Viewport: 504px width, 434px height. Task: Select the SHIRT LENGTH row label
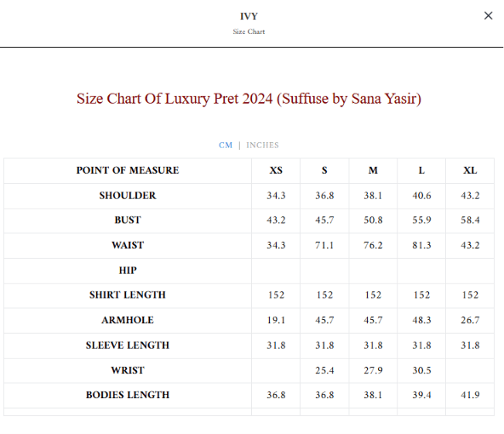click(x=128, y=295)
